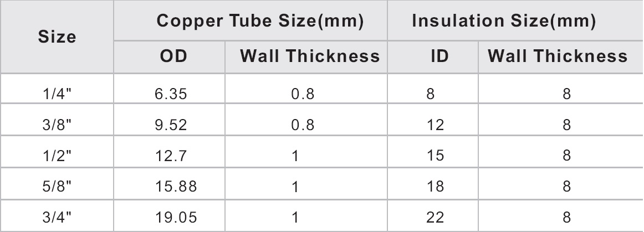Viewport: 644px width, 232px height.
Task: Select the Copper Tube Size(mm) header
Action: click(260, 21)
